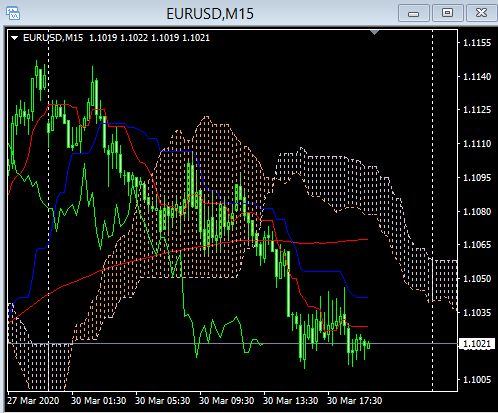Click the 30 Mar 01:30 time label
The height and width of the screenshot is (413, 498).
tap(99, 400)
